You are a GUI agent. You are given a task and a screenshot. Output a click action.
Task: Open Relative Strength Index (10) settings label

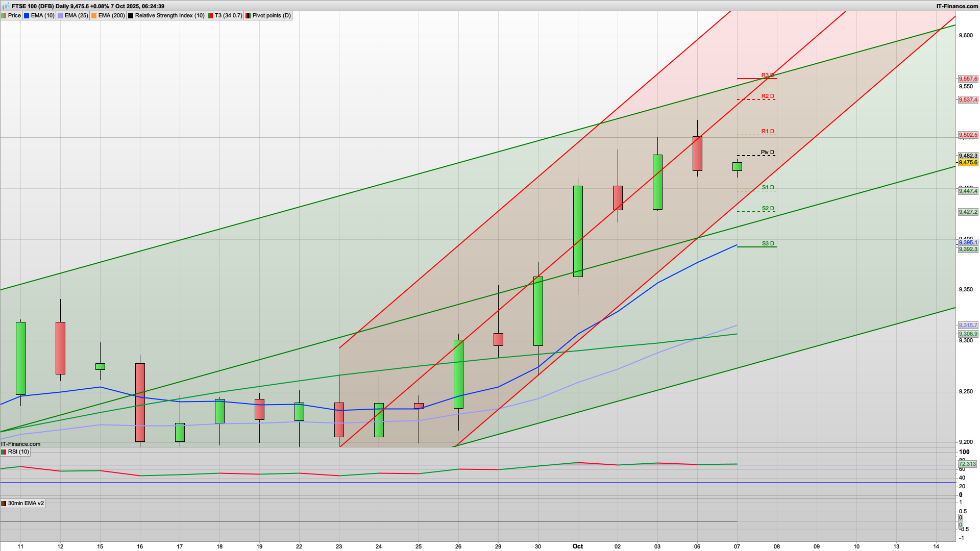[169, 16]
